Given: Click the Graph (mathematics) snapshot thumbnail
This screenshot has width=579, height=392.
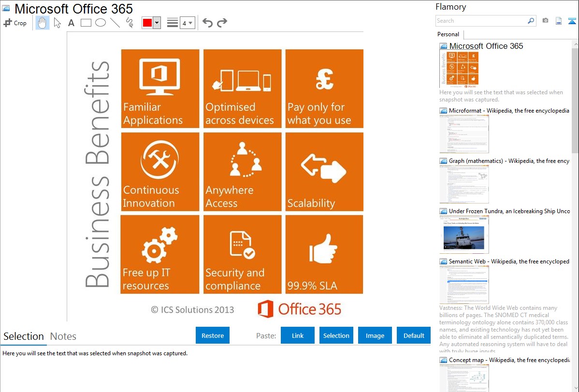Looking at the screenshot, I should coord(464,184).
